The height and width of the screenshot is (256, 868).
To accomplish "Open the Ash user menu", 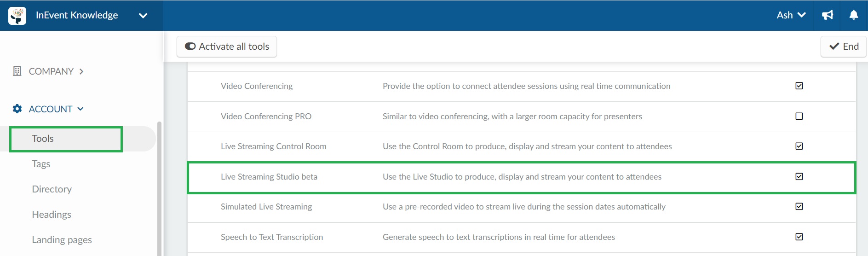I will click(791, 15).
